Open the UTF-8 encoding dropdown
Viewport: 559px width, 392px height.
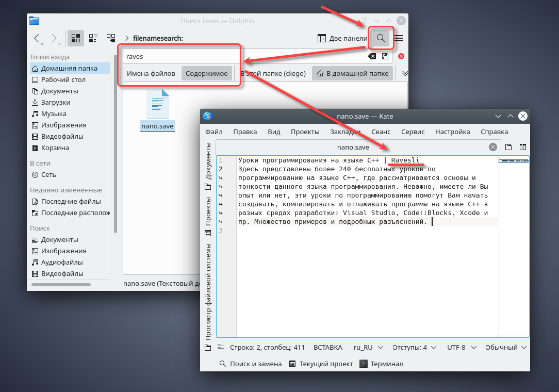pyautogui.click(x=461, y=348)
